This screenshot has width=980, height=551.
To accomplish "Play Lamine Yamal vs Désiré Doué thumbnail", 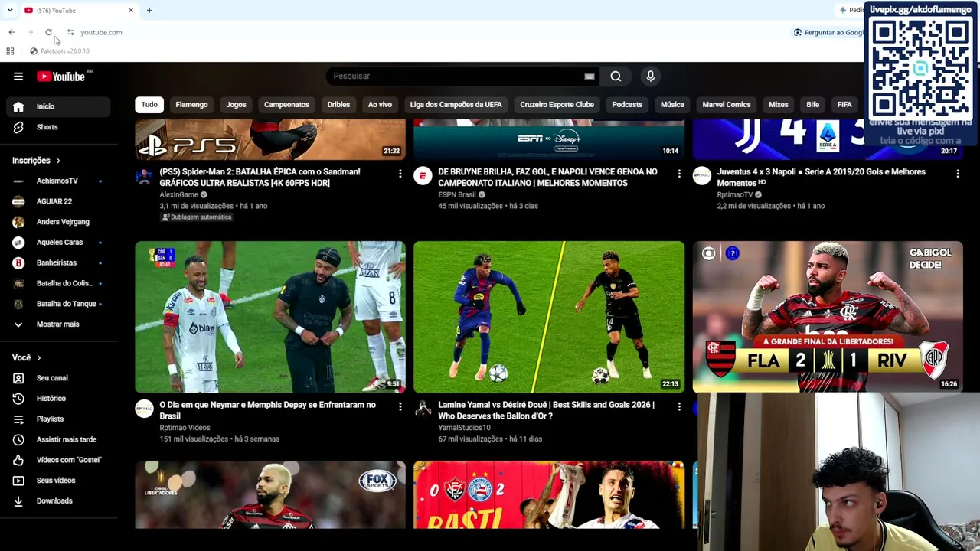I will [x=549, y=317].
